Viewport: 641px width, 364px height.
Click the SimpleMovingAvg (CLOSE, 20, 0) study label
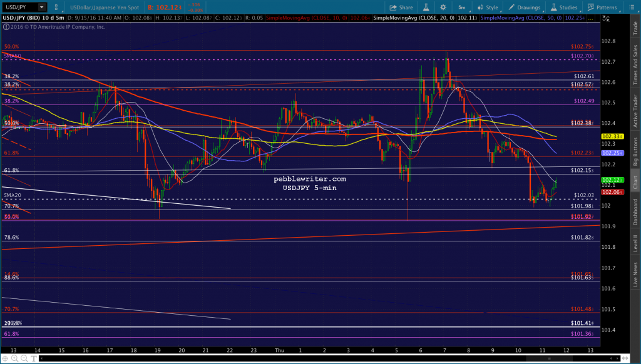pyautogui.click(x=414, y=18)
